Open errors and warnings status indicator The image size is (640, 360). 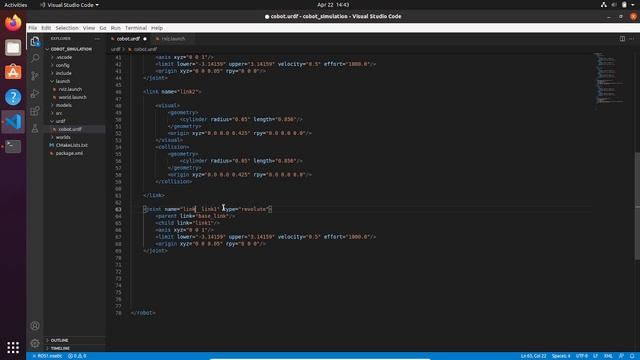point(77,356)
